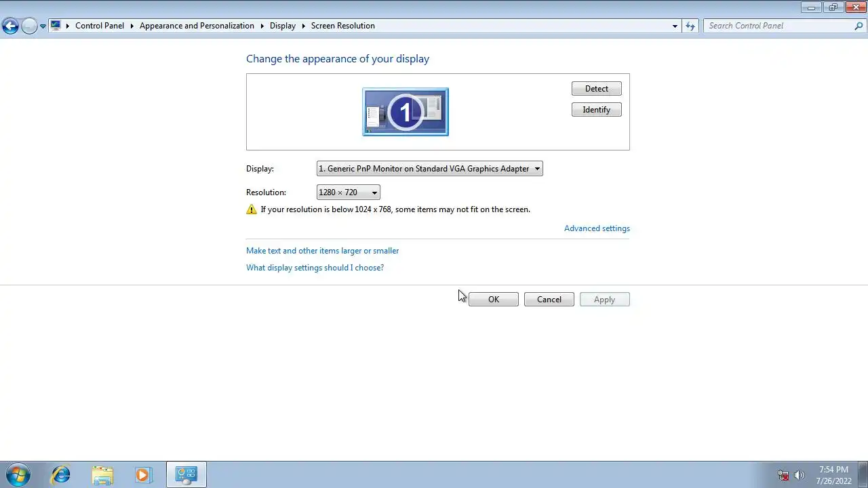This screenshot has width=868, height=488.
Task: Click the search magnifier icon
Action: click(x=859, y=26)
